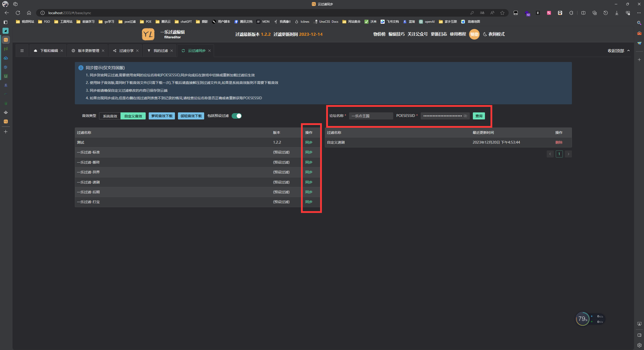The width and height of the screenshot is (644, 350).
Task: Select page 1 in pagination
Action: click(x=559, y=154)
